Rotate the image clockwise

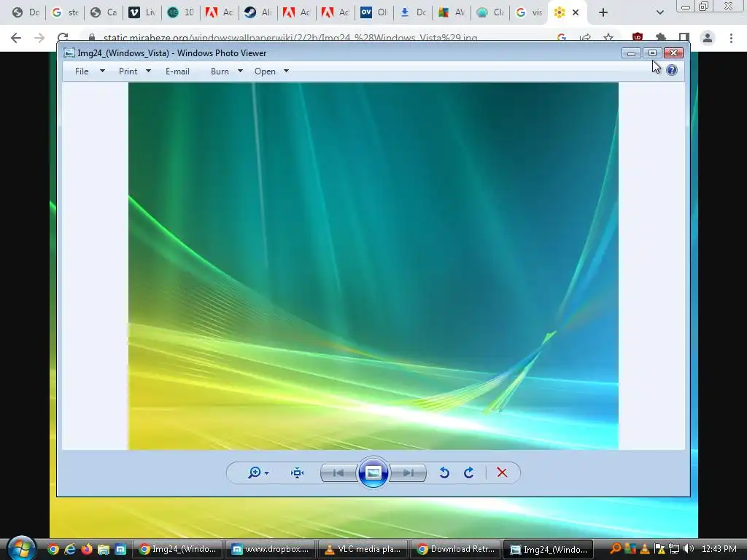click(x=469, y=472)
